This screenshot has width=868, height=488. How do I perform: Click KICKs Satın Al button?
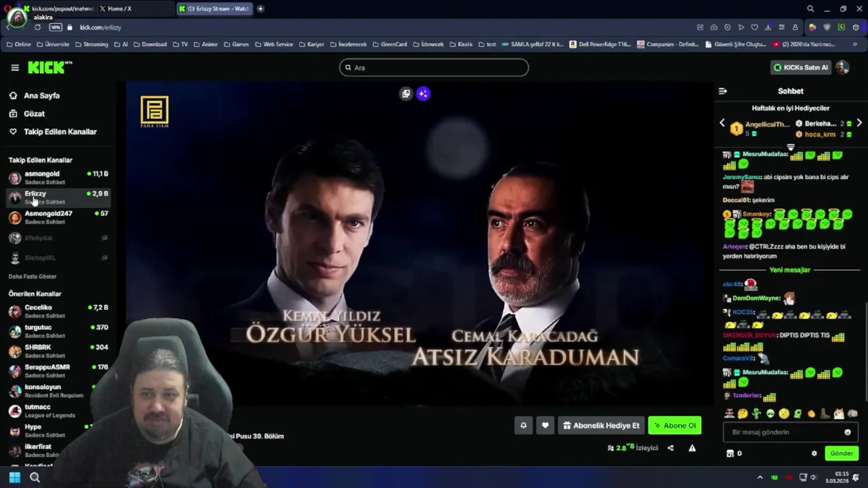(800, 67)
